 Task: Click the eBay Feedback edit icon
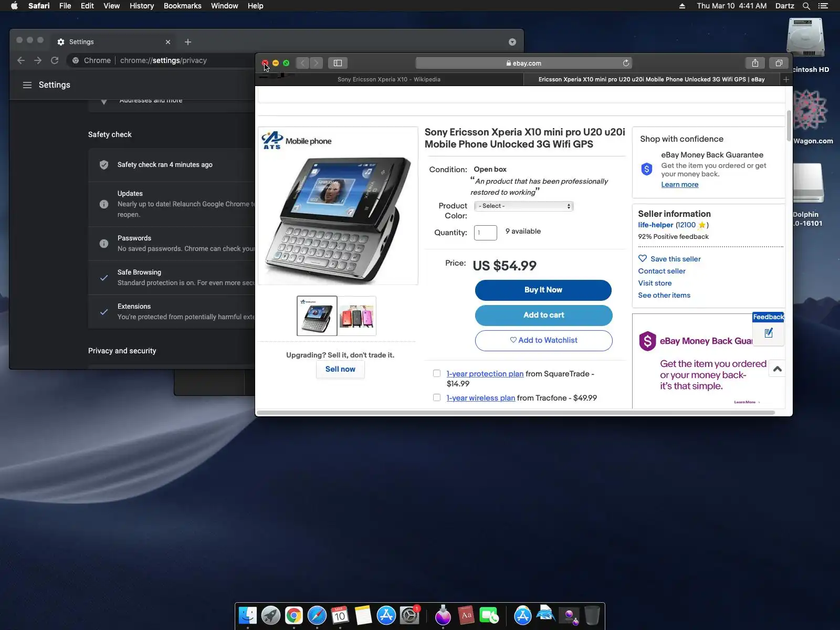(x=769, y=333)
